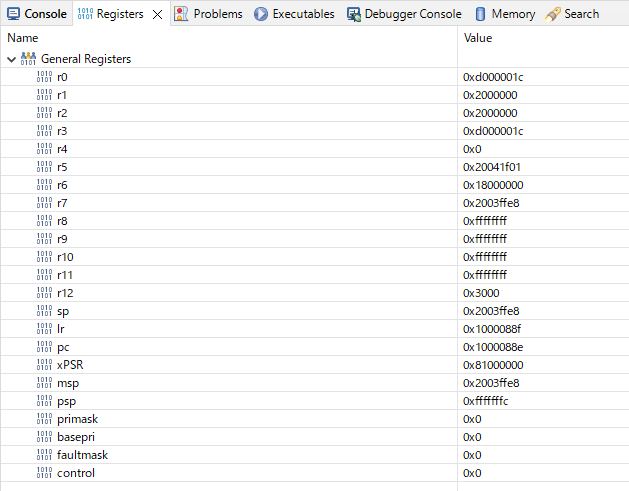Click the Name column header
This screenshot has width=629, height=491.
click(x=22, y=37)
